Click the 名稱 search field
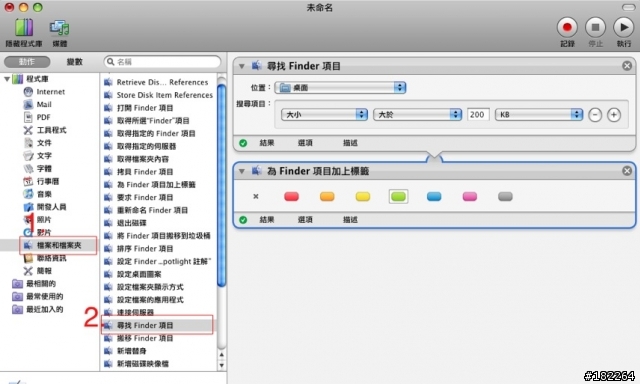 (162, 62)
